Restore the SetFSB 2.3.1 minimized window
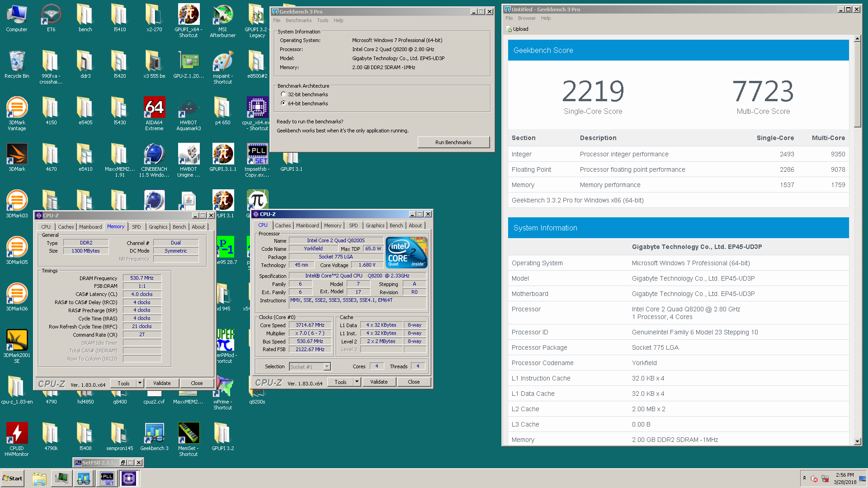868x488 pixels. [x=123, y=463]
